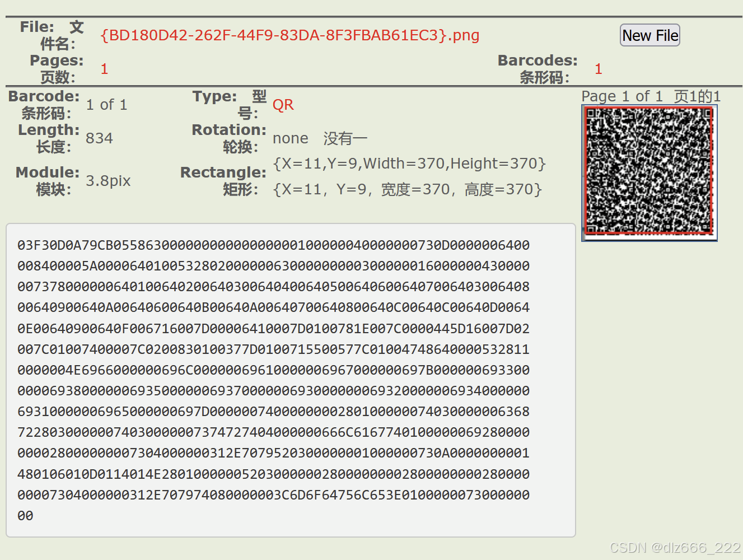Select the red filename {BD180D42...}.png link
Viewport: 743px width, 560px height.
[289, 35]
